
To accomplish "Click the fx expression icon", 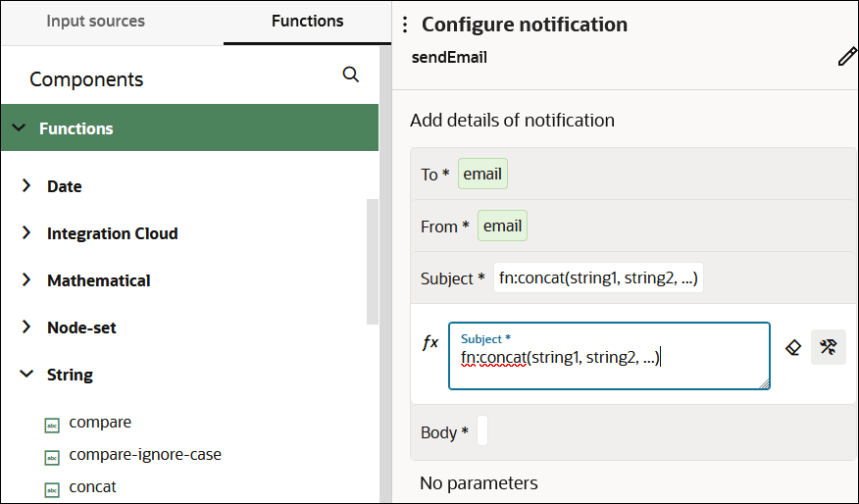I will tap(430, 342).
